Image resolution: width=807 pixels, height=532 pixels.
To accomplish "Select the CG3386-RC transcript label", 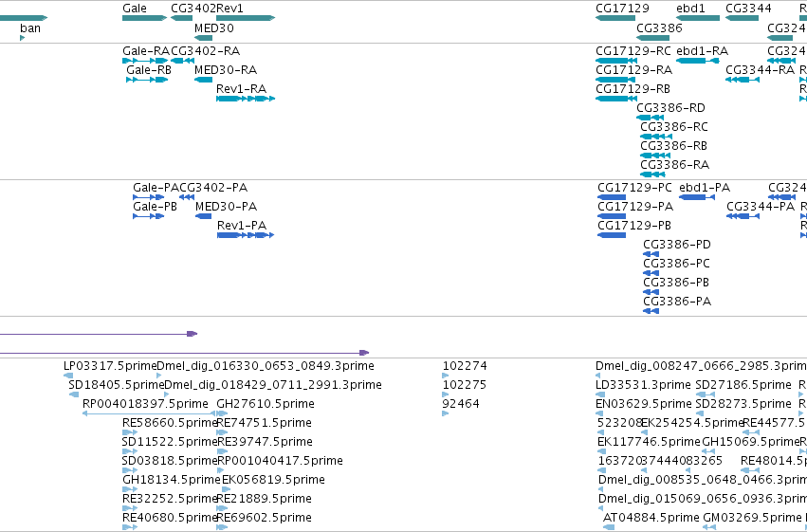I will [674, 127].
